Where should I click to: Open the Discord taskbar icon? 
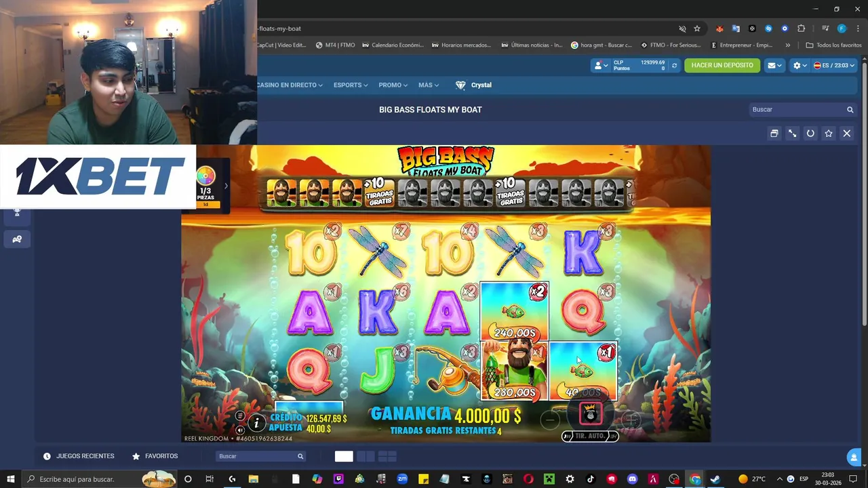click(x=633, y=479)
